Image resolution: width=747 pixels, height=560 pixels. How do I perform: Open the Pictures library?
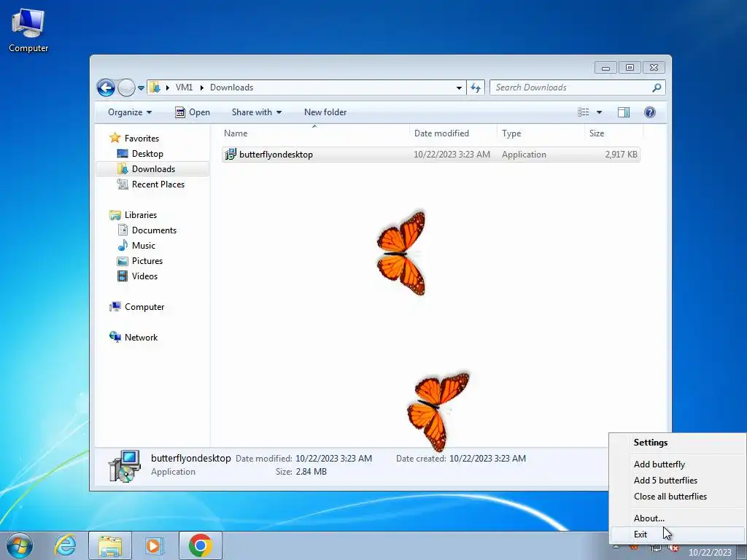(x=147, y=261)
